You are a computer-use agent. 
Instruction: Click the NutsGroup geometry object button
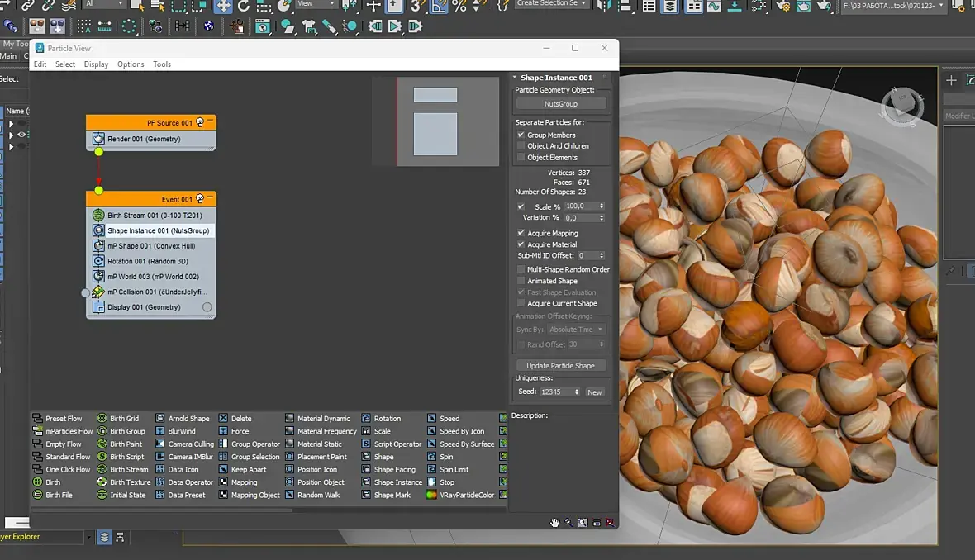click(561, 104)
